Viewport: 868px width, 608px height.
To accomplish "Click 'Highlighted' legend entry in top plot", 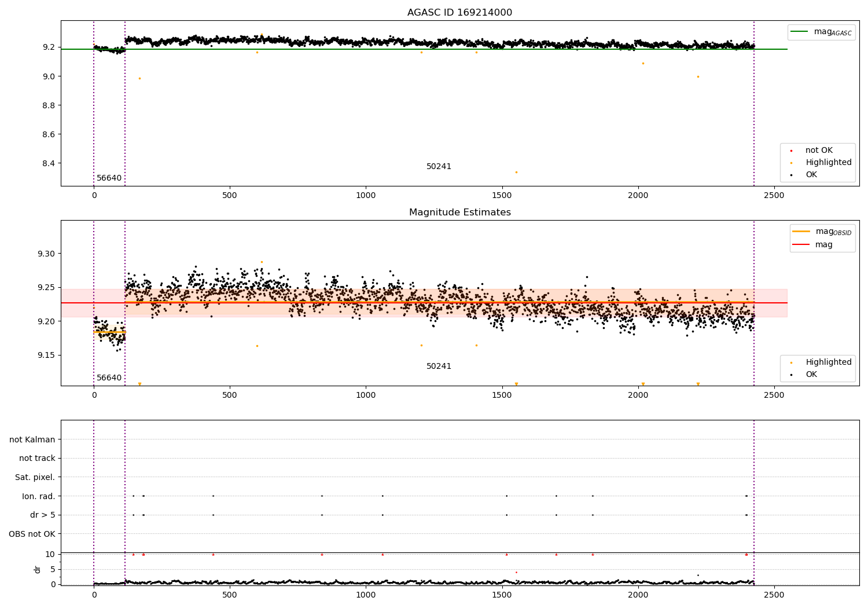I will (829, 163).
